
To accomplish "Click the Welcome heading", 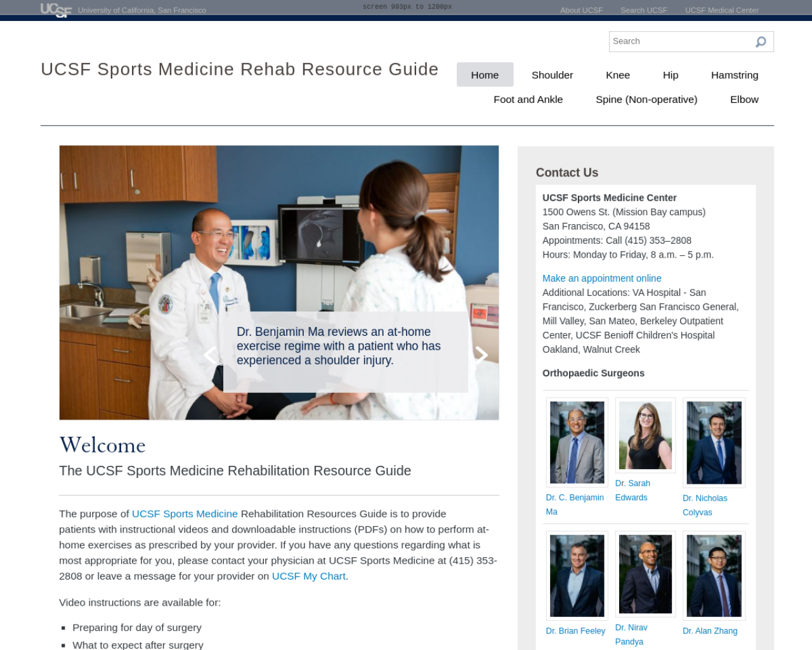I will pyautogui.click(x=103, y=445).
